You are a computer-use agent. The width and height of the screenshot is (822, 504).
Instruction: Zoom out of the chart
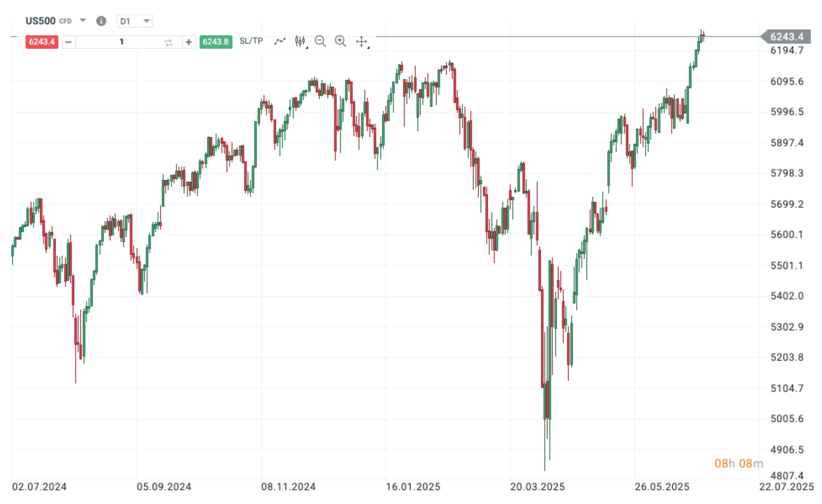321,41
